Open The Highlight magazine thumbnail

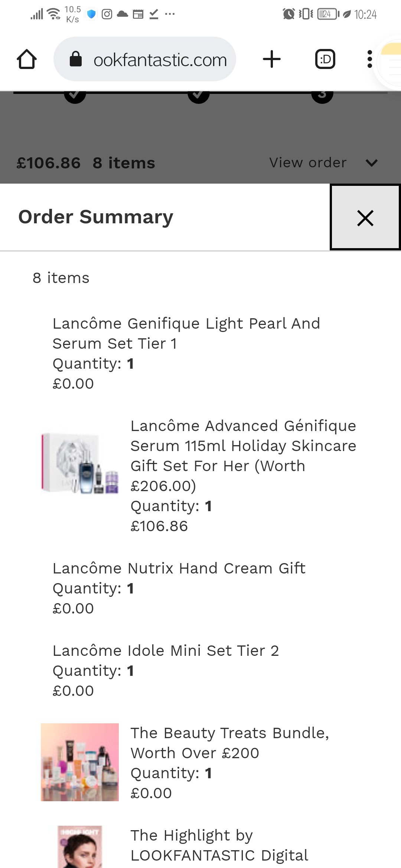tap(80, 847)
